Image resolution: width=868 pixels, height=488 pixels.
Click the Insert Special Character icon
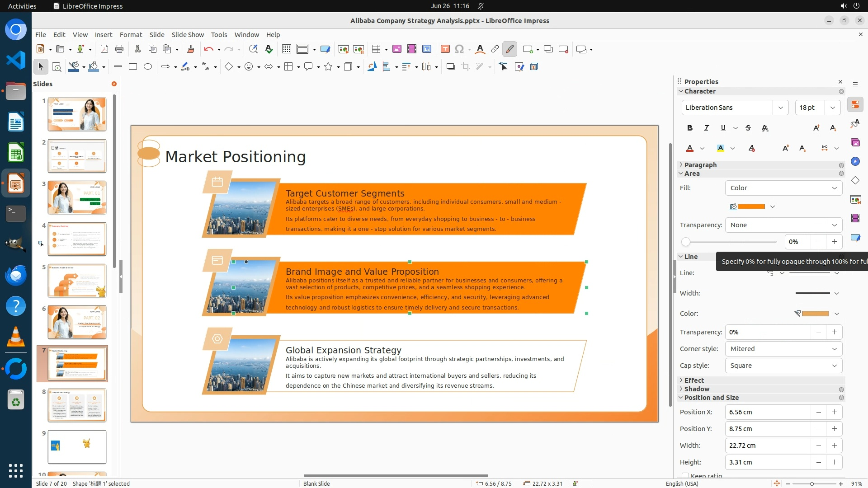(x=459, y=49)
